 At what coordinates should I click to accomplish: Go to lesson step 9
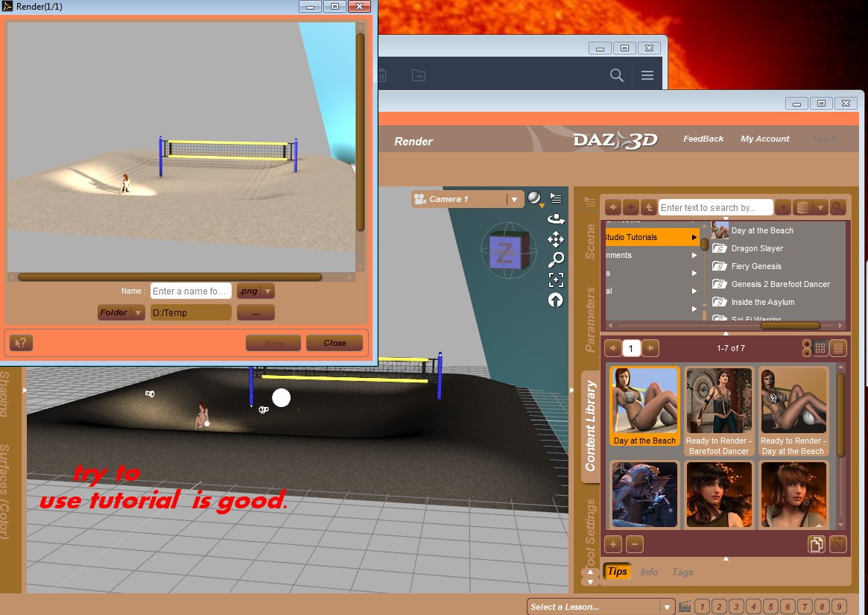pos(839,607)
